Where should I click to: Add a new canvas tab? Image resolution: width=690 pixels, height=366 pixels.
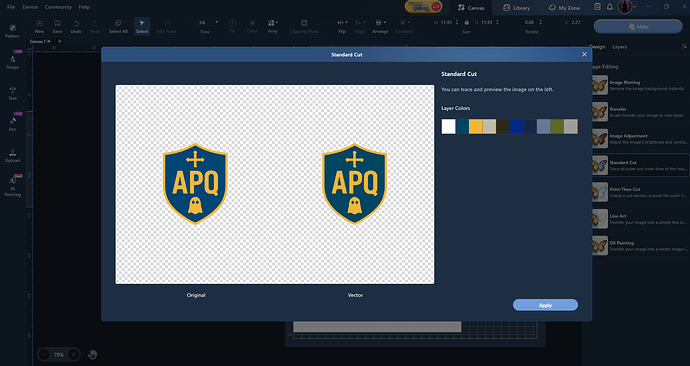click(59, 41)
